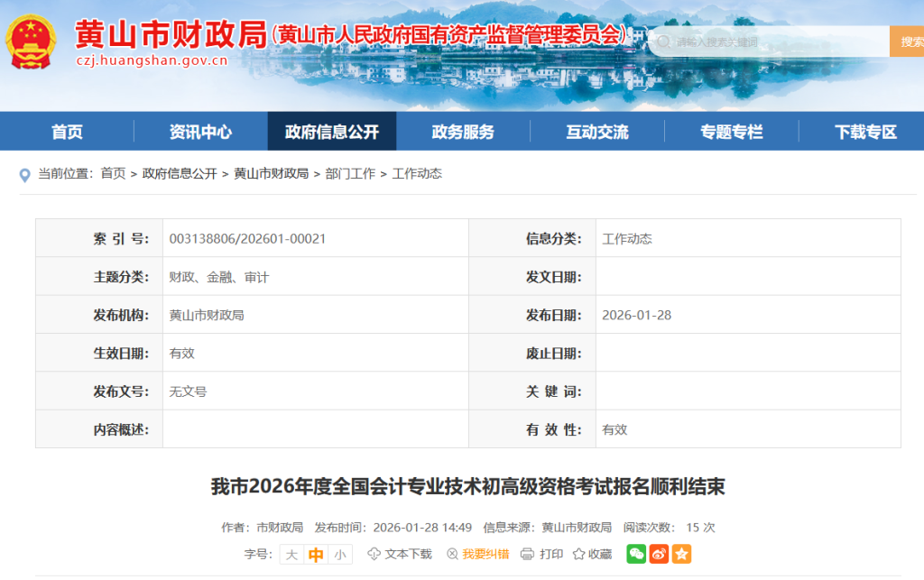
Task: Share article via WeChat icon
Action: 636,554
